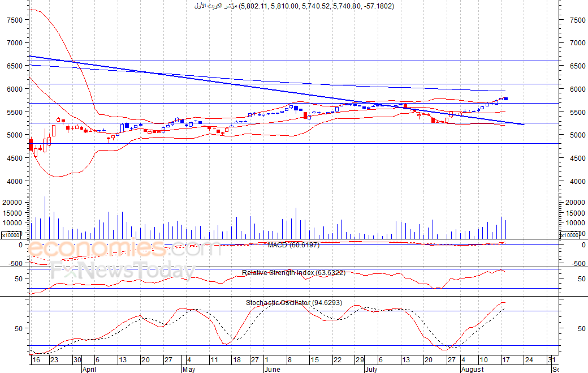
Task: Click the Stochastic Oscillator (94.6293) label
Action: 294,302
